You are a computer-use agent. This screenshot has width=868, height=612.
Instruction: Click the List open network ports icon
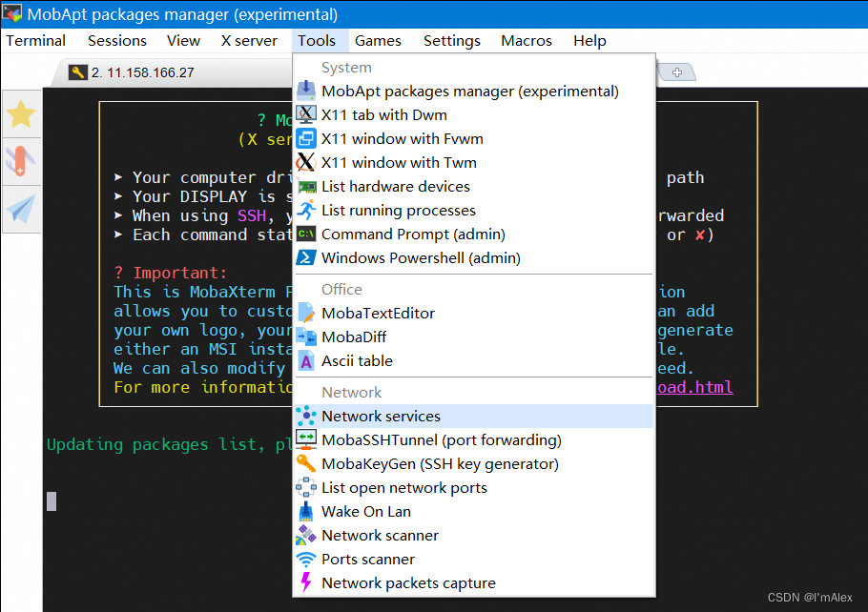coord(306,487)
